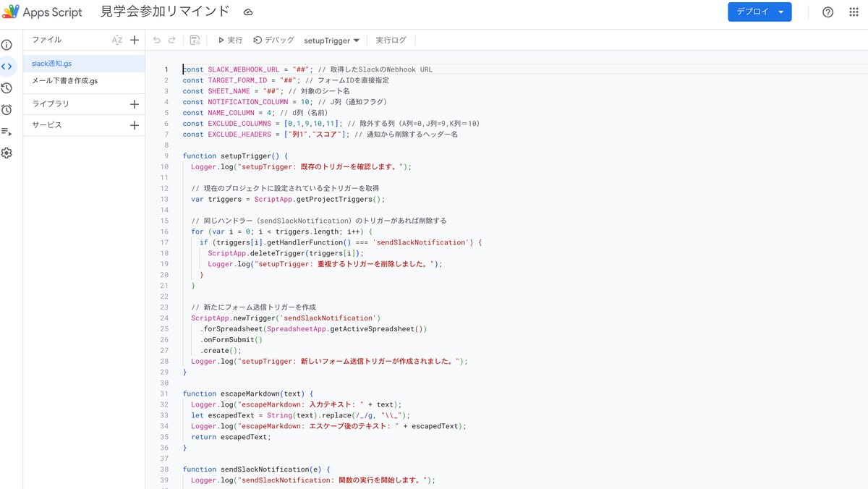
Task: Open the Google apps grid icon
Action: click(x=854, y=12)
